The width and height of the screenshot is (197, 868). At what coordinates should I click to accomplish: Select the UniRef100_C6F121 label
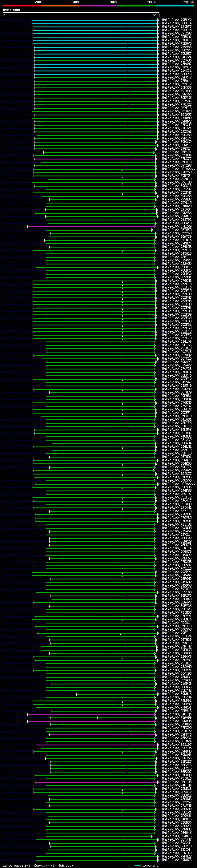176,152
